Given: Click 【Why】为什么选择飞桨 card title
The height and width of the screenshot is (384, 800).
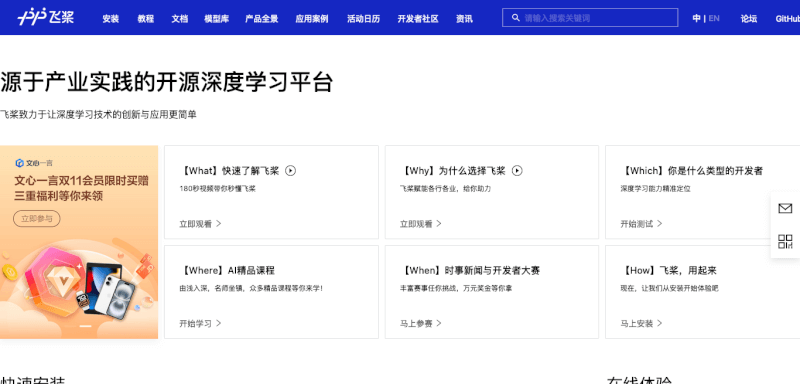Looking at the screenshot, I should pyautogui.click(x=453, y=171).
